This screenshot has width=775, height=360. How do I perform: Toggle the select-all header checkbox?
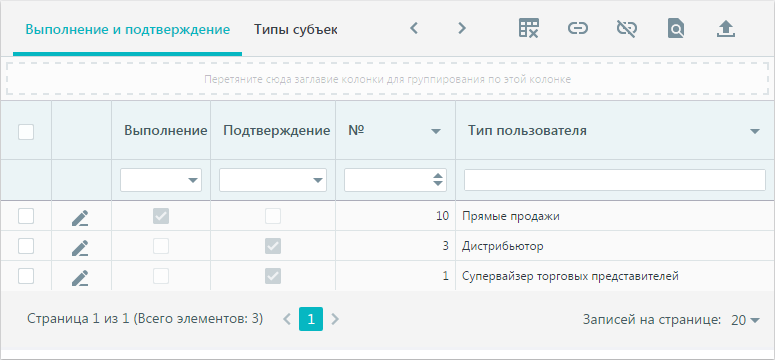coord(26,132)
